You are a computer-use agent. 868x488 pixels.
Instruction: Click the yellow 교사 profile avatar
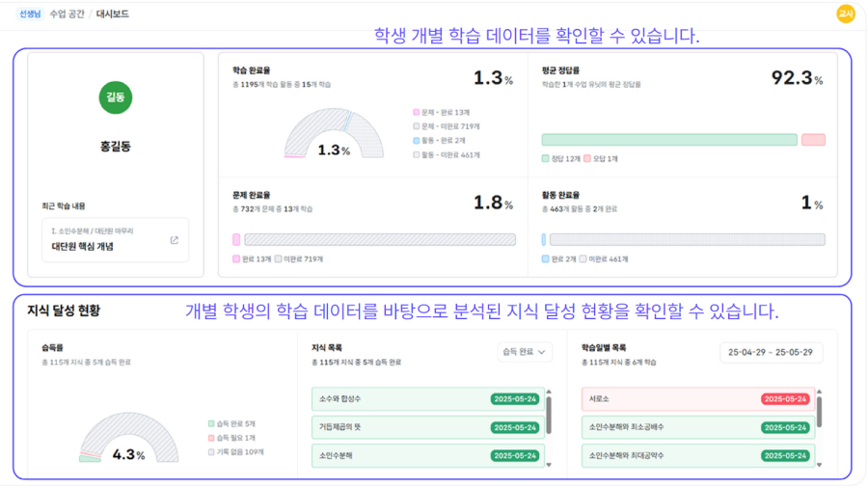click(x=846, y=14)
